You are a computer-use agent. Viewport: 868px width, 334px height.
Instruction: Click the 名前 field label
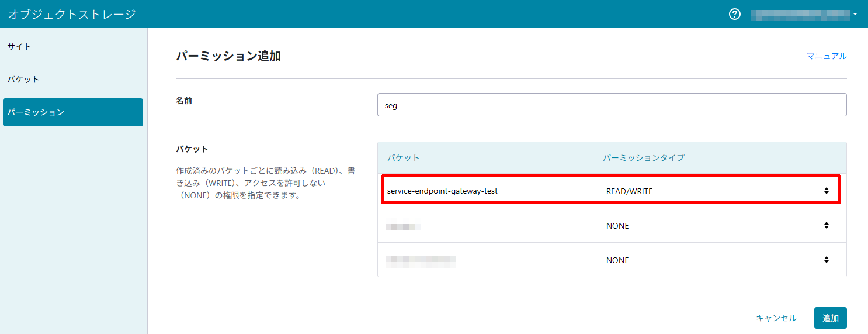[184, 101]
